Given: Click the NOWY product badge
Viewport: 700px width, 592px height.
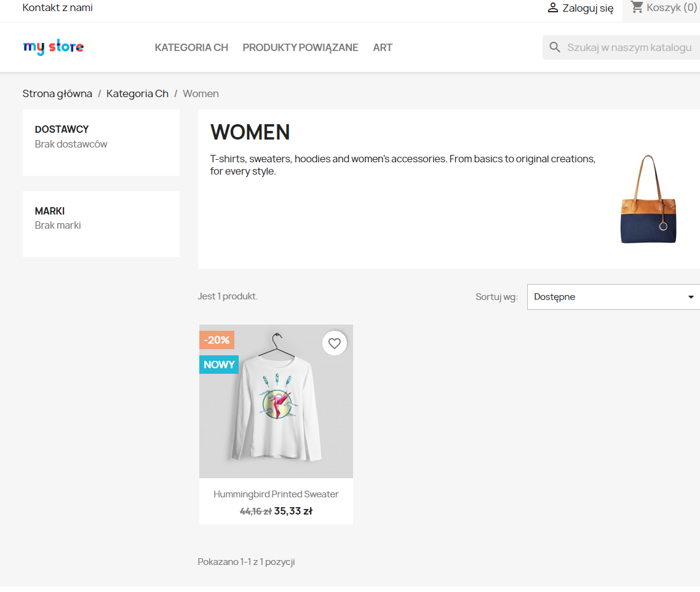Looking at the screenshot, I should pos(219,365).
